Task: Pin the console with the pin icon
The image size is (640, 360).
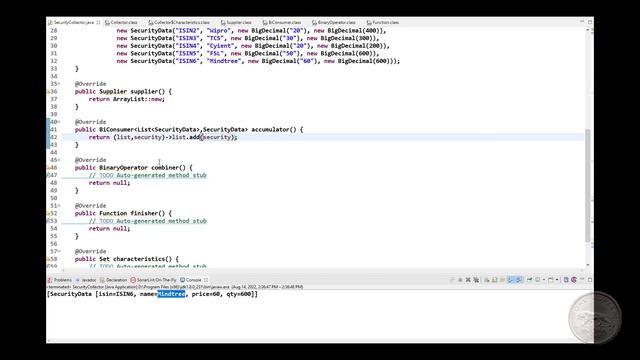Action: 529,280
